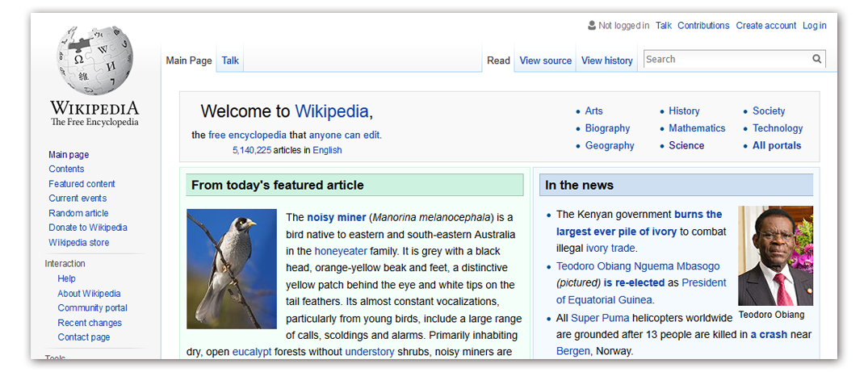Click the Teodoro Obiang photo caption

tap(771, 315)
